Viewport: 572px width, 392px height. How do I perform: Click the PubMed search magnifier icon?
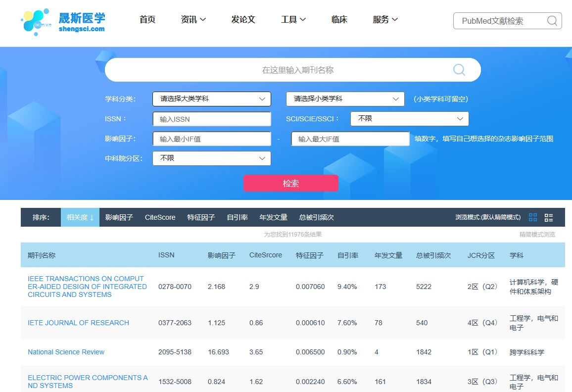pyautogui.click(x=552, y=21)
